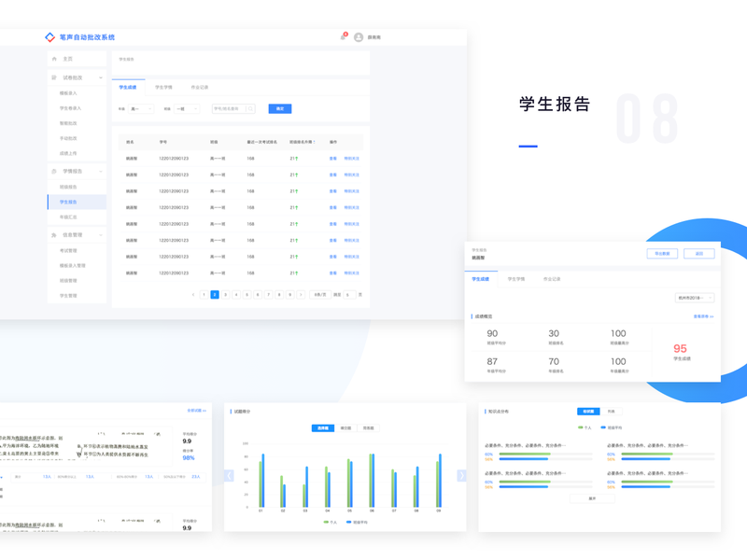Click the expand button under knowledge bars
The height and width of the screenshot is (560, 747).
pos(592,498)
